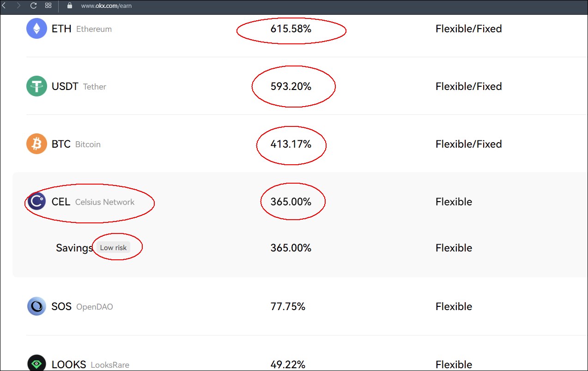Click the Bitcoin orange coin icon

coord(36,144)
